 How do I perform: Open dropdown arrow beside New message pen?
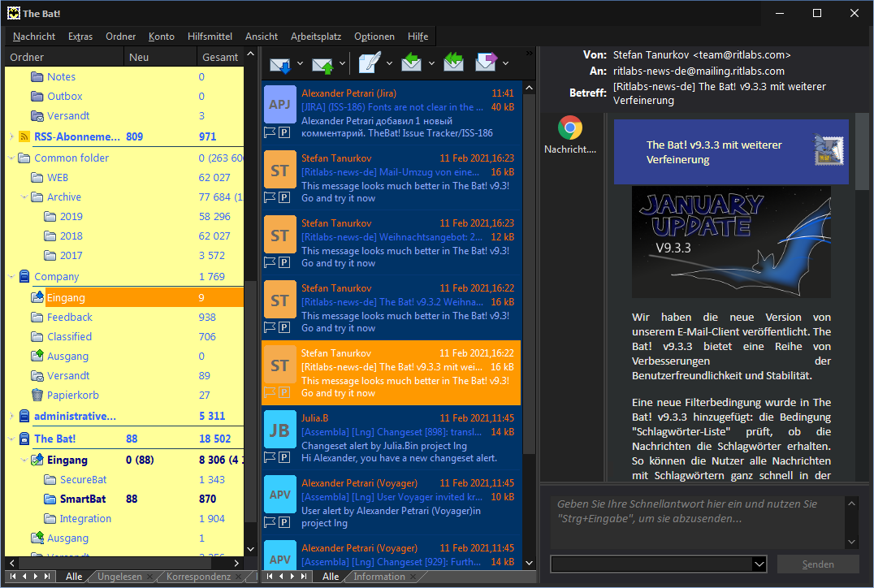point(389,63)
